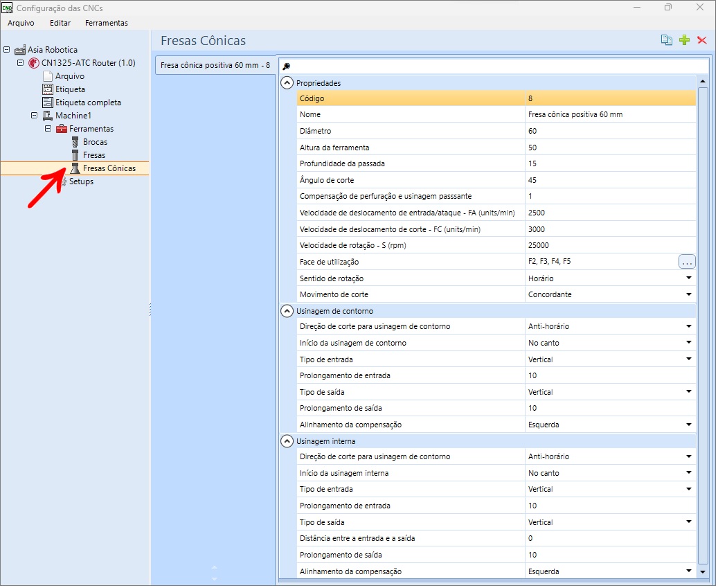Click the FA entry speed value 2500

611,213
